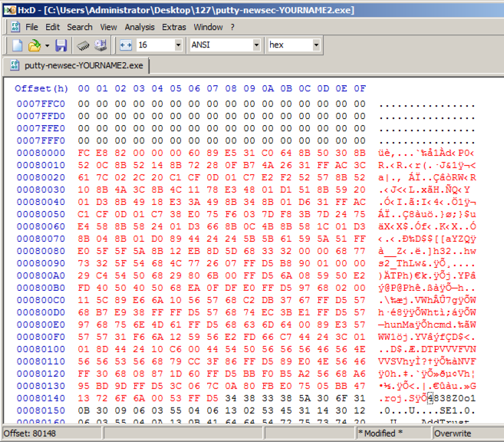The width and height of the screenshot is (504, 442).
Task: Click offset row 0007FFC0
Action: [41, 104]
